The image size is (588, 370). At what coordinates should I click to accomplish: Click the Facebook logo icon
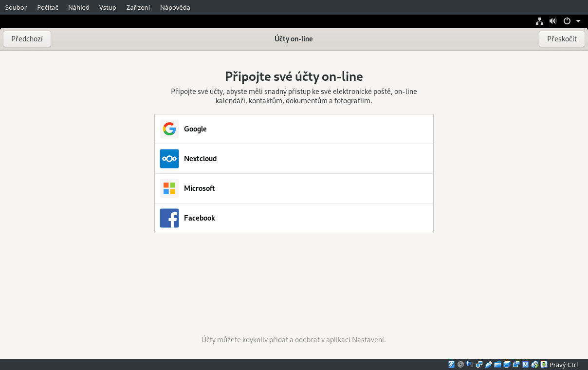point(169,218)
